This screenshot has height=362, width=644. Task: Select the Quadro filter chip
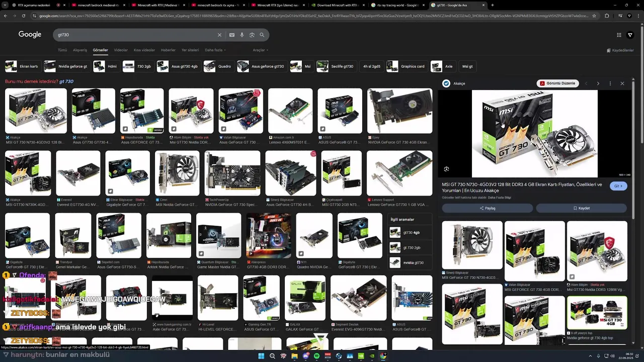(x=218, y=66)
